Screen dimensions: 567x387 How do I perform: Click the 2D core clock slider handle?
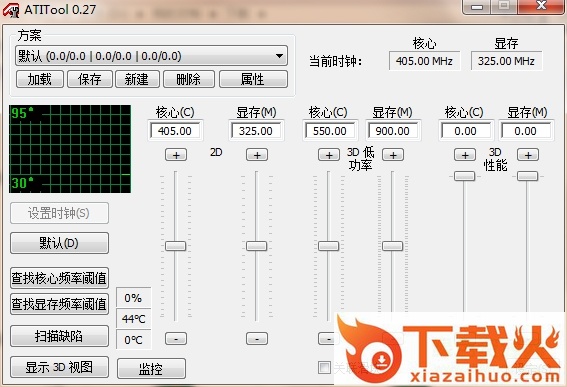tap(175, 246)
